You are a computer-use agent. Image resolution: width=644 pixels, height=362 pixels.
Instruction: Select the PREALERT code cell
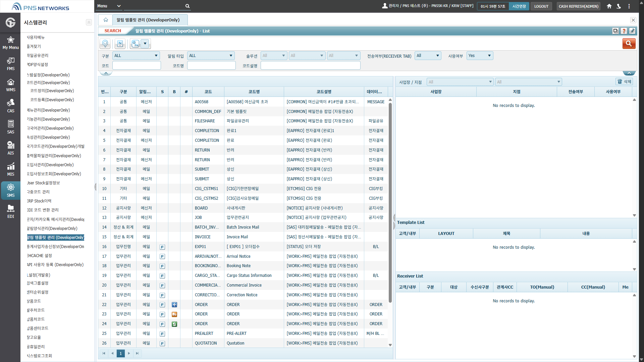click(x=208, y=334)
